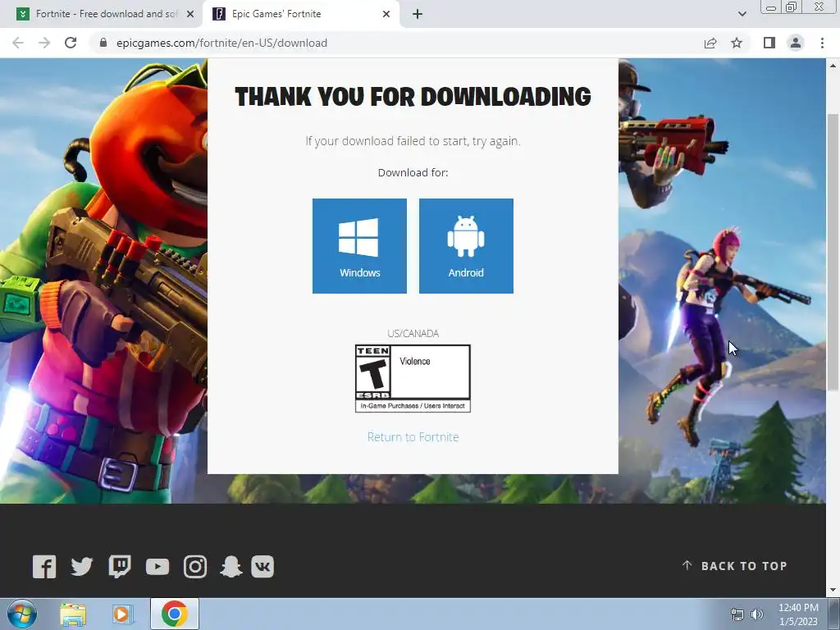840x630 pixels.
Task: Open the Facebook social icon in footer
Action: click(x=44, y=567)
